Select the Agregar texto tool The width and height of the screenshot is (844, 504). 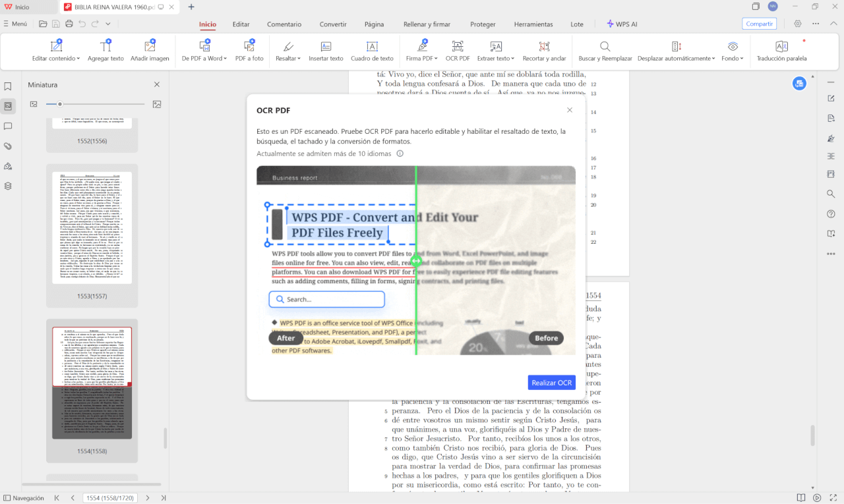coord(105,51)
